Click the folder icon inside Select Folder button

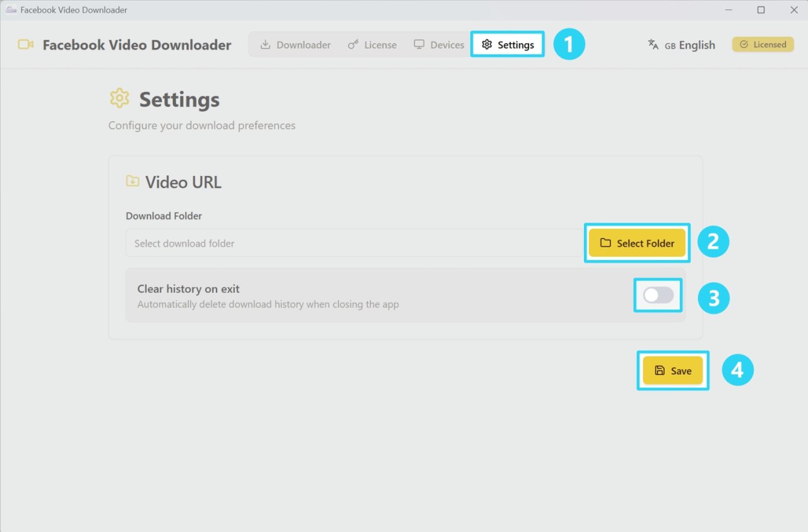click(x=607, y=243)
